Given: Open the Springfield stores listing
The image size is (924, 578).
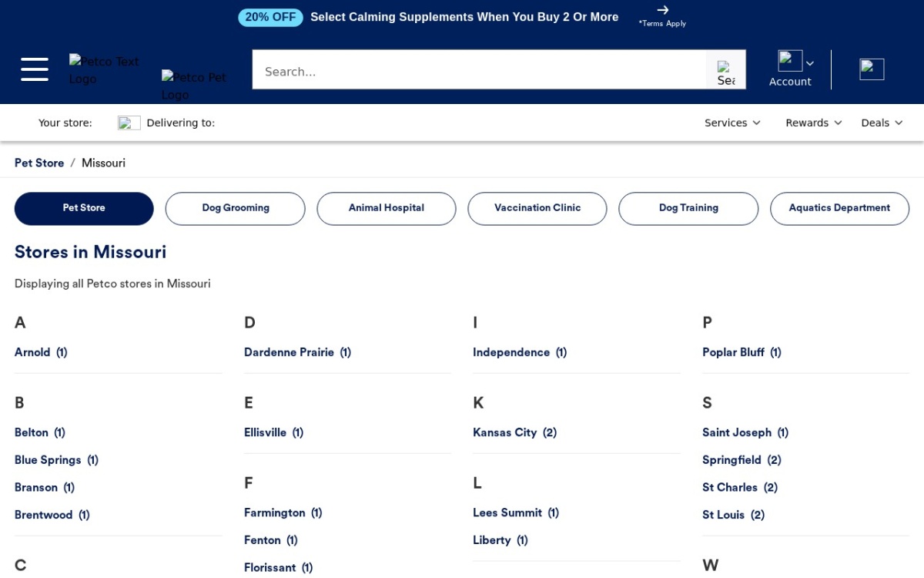Looking at the screenshot, I should pyautogui.click(x=742, y=460).
